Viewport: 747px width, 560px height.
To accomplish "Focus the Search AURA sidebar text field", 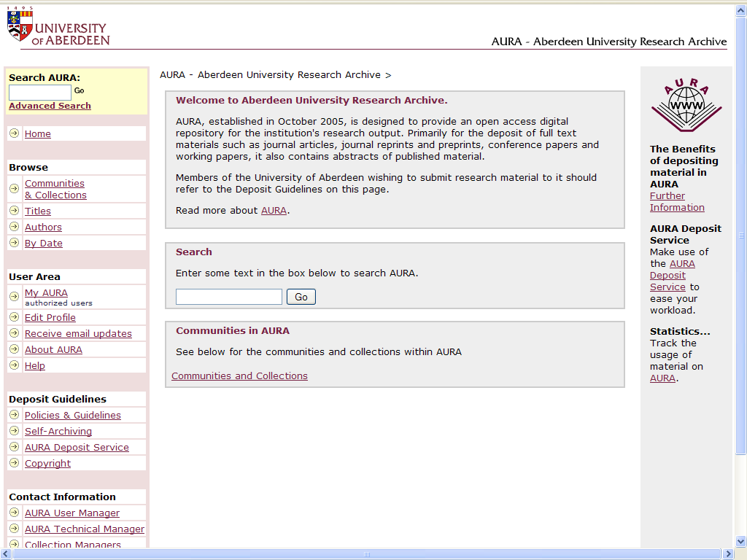I will 40,93.
